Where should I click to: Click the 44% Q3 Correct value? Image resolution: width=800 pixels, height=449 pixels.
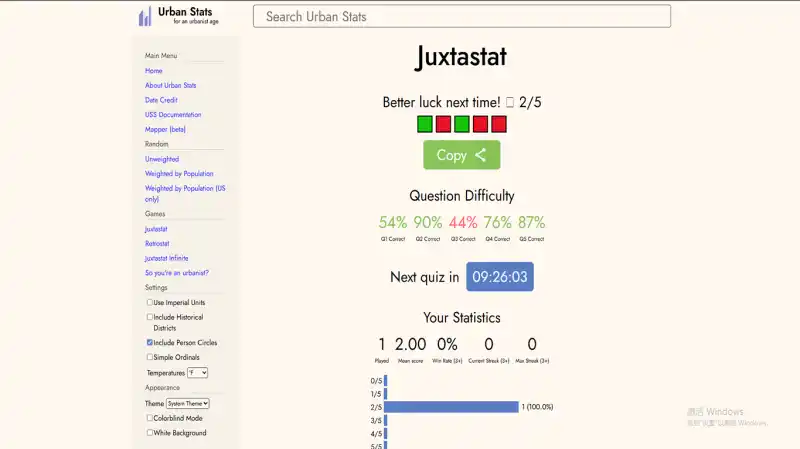coord(463,222)
